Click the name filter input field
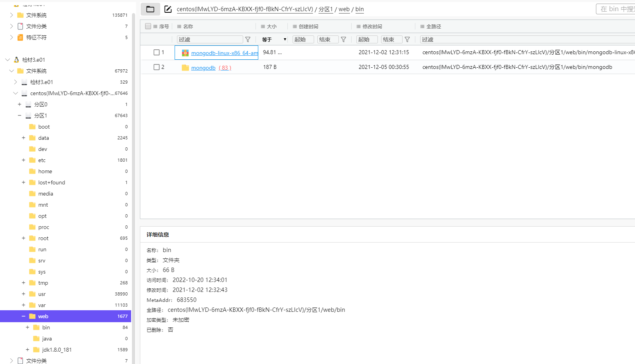 pos(210,39)
